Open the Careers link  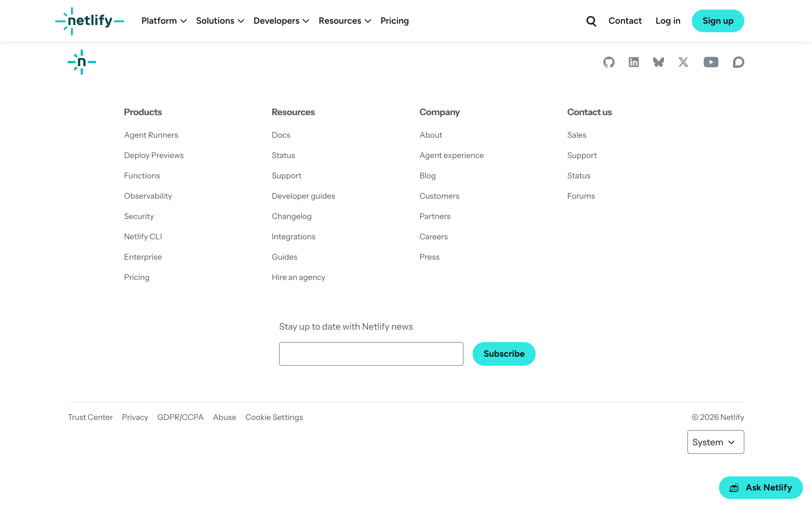(434, 237)
